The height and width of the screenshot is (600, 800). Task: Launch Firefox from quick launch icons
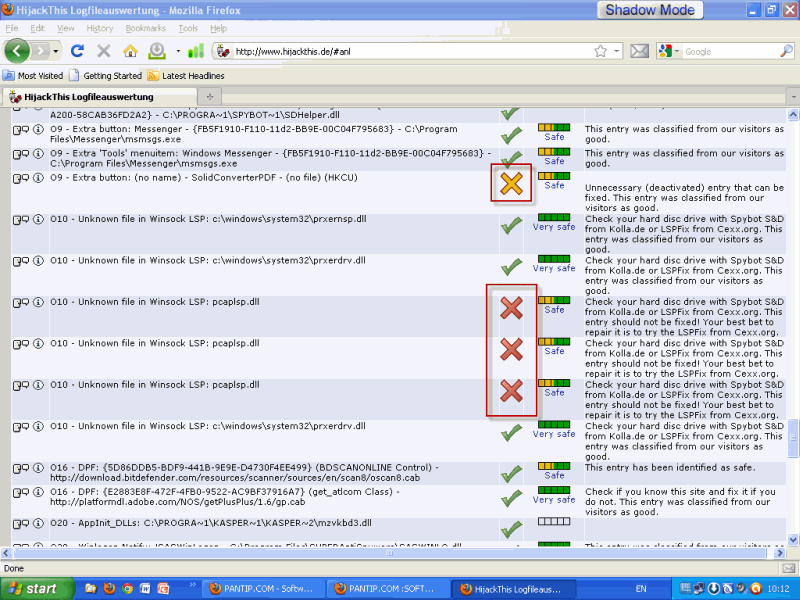coord(109,589)
